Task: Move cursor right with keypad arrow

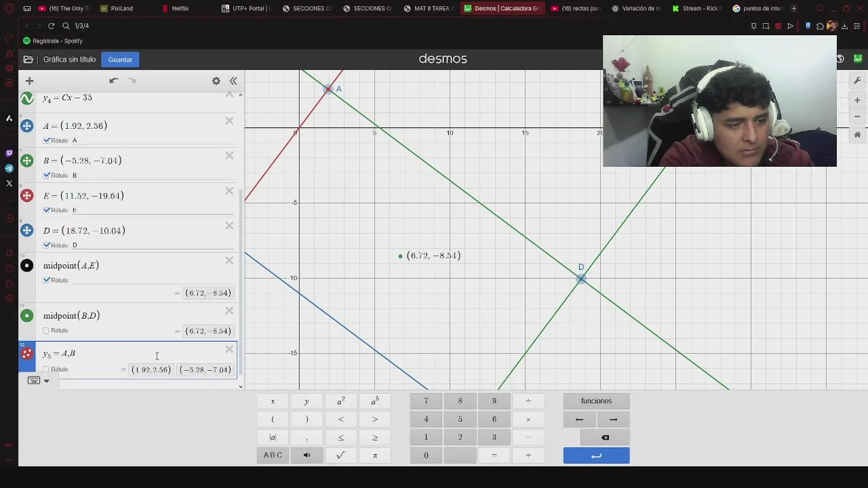Action: (613, 420)
